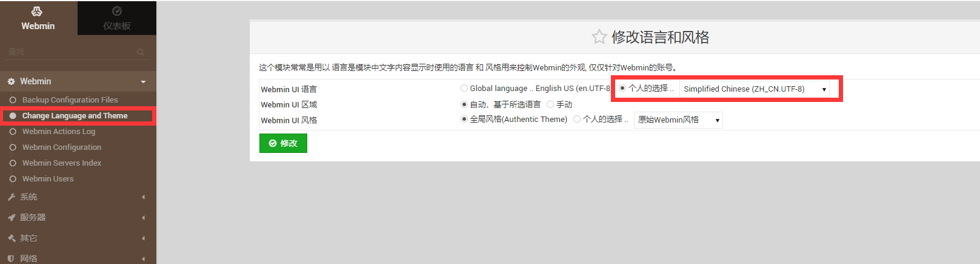The height and width of the screenshot is (264, 980).
Task: Click the green 修改 button
Action: [283, 143]
